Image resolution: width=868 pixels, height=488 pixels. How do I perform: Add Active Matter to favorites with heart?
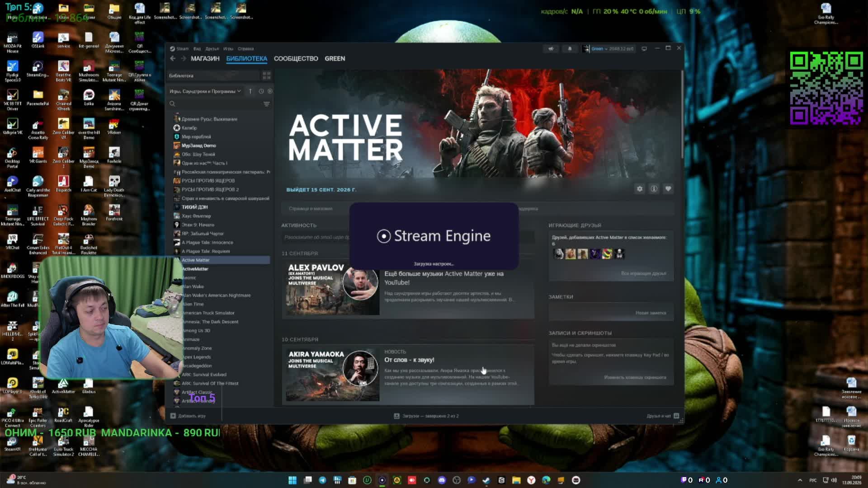[x=668, y=189]
